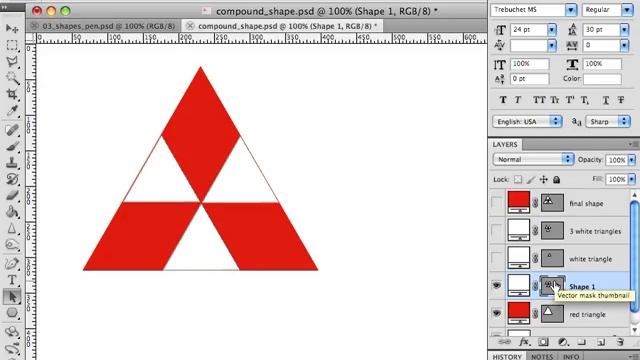Open the font size 24 pt dropdown

(552, 29)
